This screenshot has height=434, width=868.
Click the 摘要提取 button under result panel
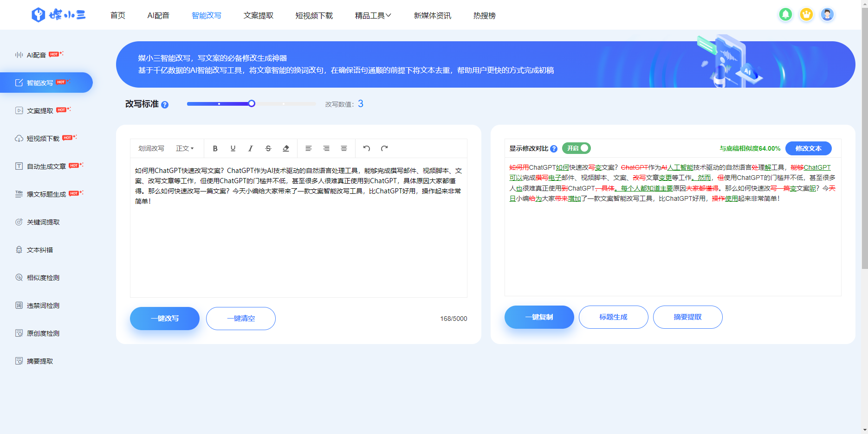coord(688,317)
